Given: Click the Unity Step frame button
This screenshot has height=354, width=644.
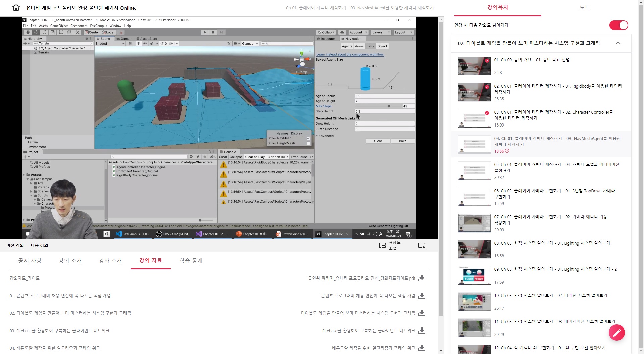Looking at the screenshot, I should pos(221,32).
